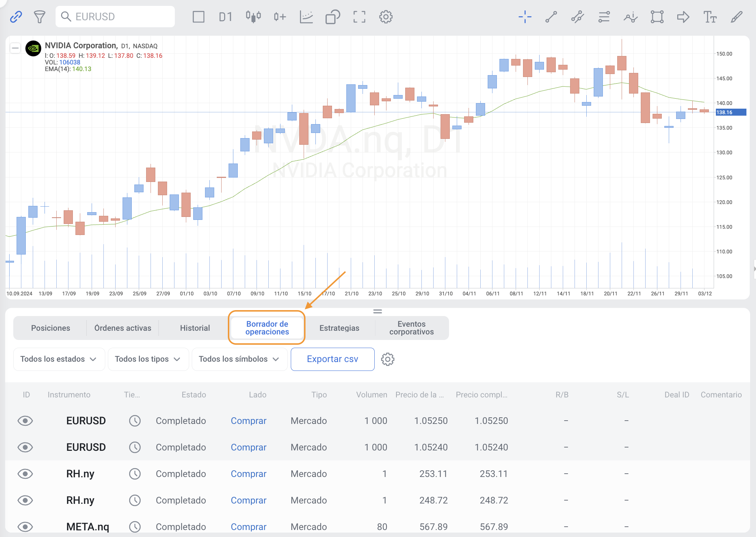The height and width of the screenshot is (537, 756).
Task: Enter fullscreen chart mode icon
Action: tap(359, 17)
